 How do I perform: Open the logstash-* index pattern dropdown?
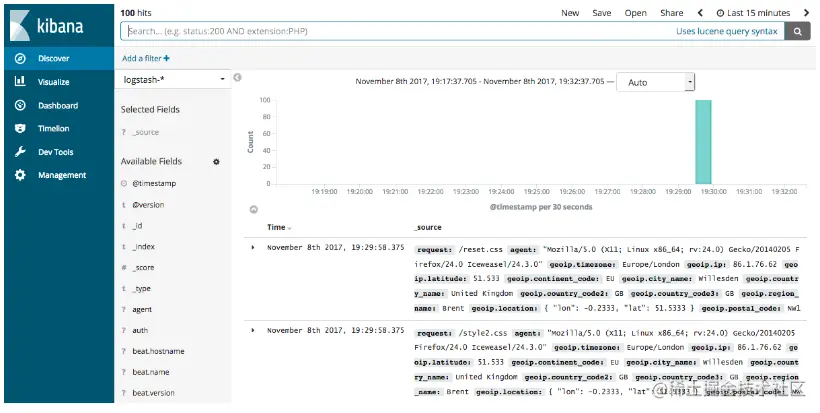(173, 79)
